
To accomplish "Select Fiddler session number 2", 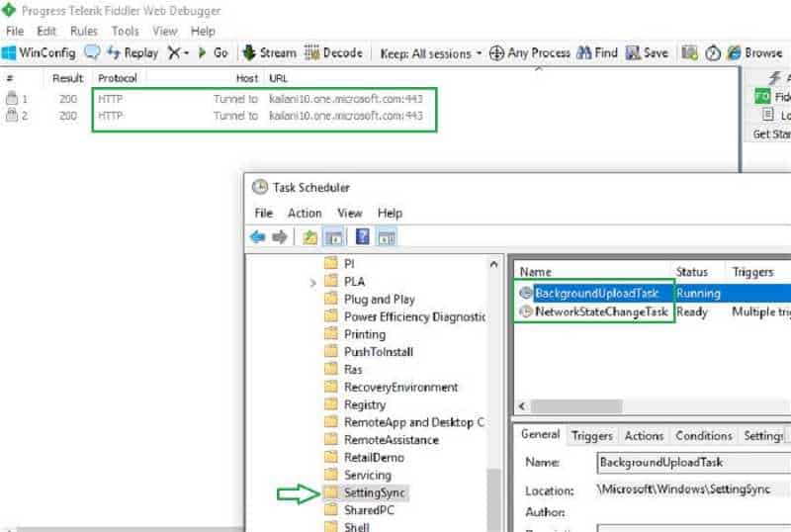I will (216, 116).
